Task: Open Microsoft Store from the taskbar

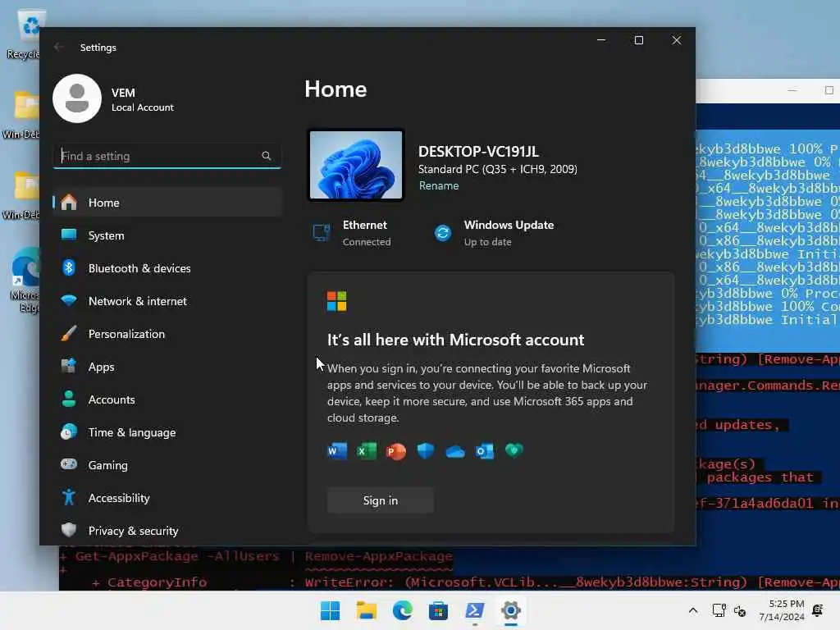Action: click(438, 610)
